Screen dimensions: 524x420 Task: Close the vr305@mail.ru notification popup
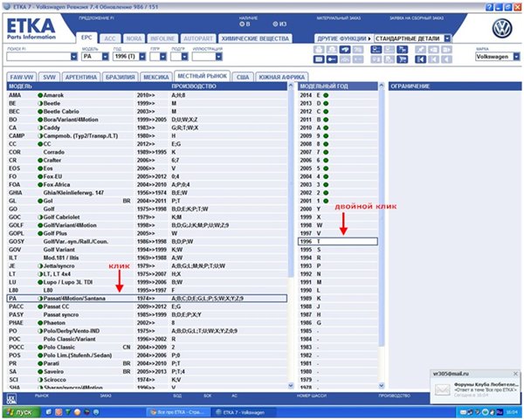pos(515,374)
